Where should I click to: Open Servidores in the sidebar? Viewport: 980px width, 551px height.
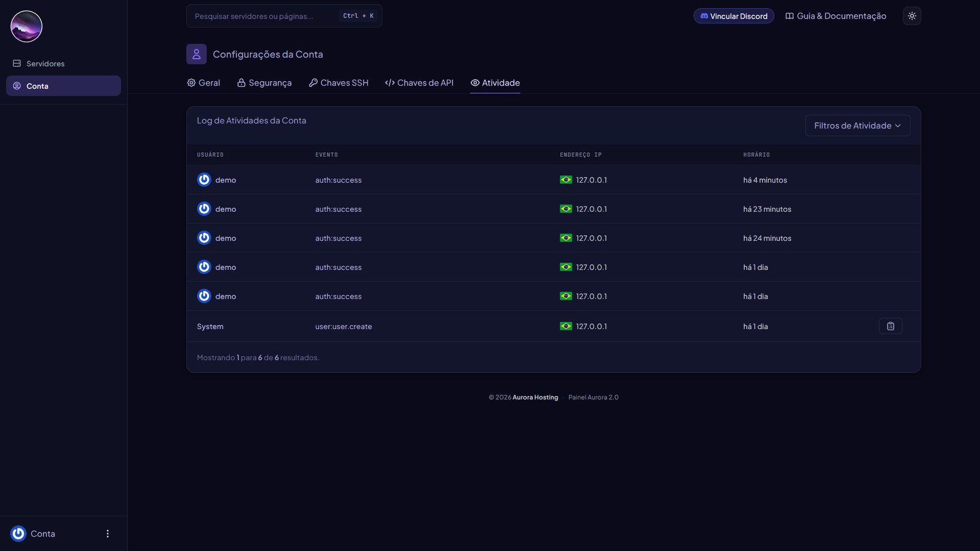(x=63, y=63)
